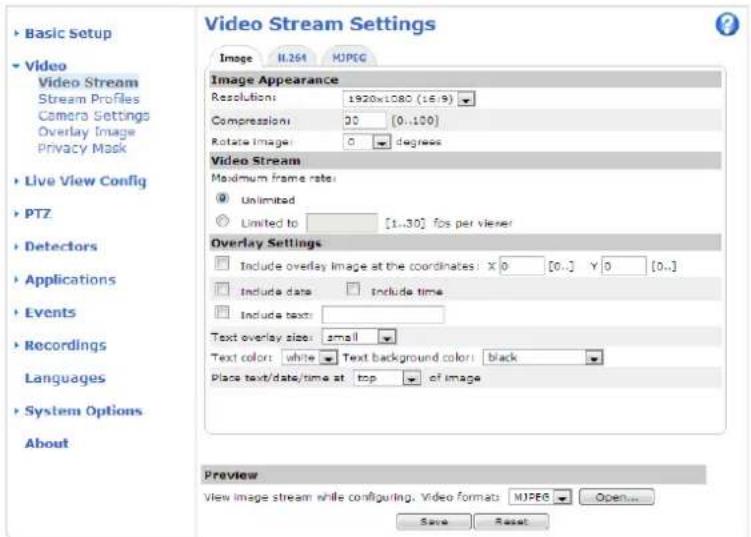Open the help question mark icon

click(727, 24)
